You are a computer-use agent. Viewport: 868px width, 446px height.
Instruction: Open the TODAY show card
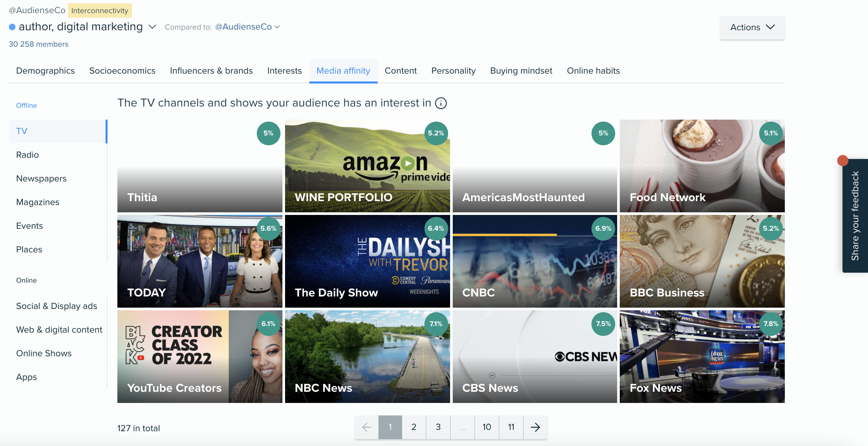200,261
